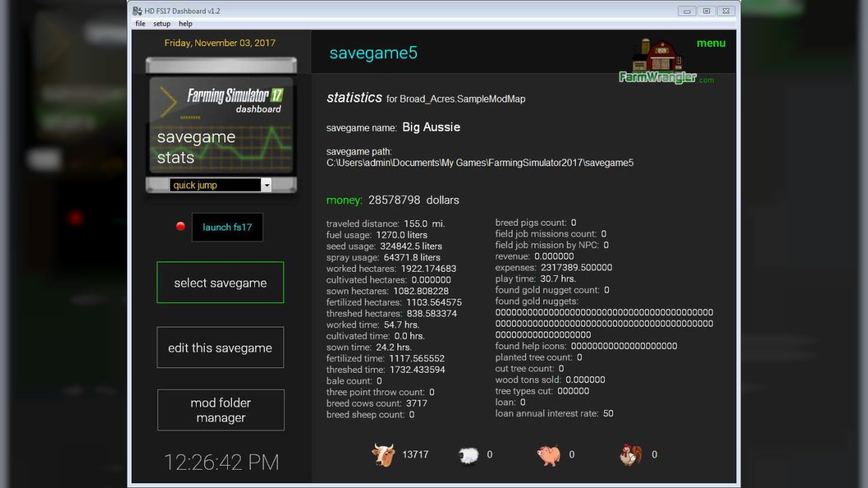868x488 pixels.
Task: Click the edit this savegame button
Action: click(220, 348)
